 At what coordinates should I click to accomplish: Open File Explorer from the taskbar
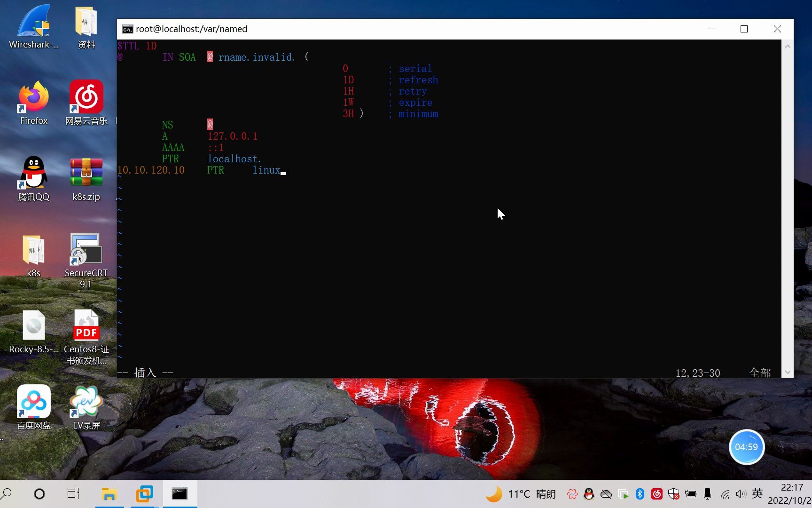point(109,494)
